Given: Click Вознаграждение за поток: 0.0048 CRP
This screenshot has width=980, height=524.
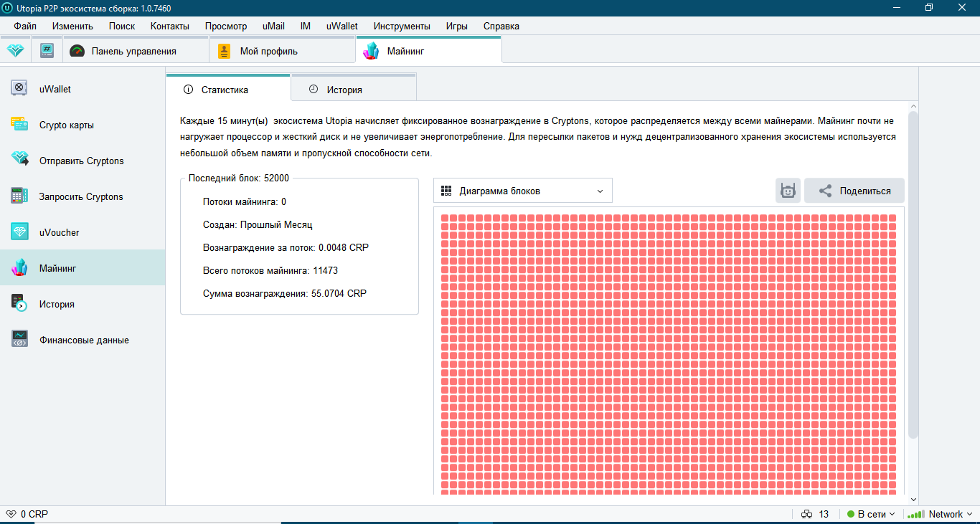Looking at the screenshot, I should 286,247.
